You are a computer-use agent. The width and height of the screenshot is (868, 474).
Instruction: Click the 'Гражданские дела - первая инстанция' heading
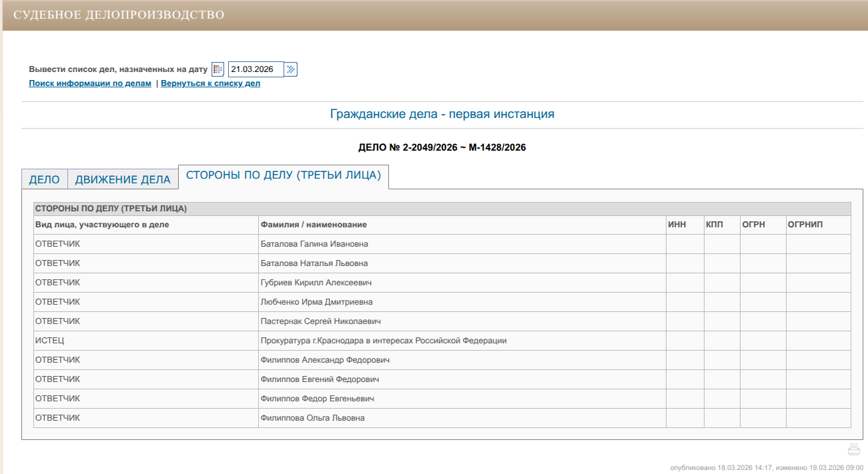(x=442, y=114)
